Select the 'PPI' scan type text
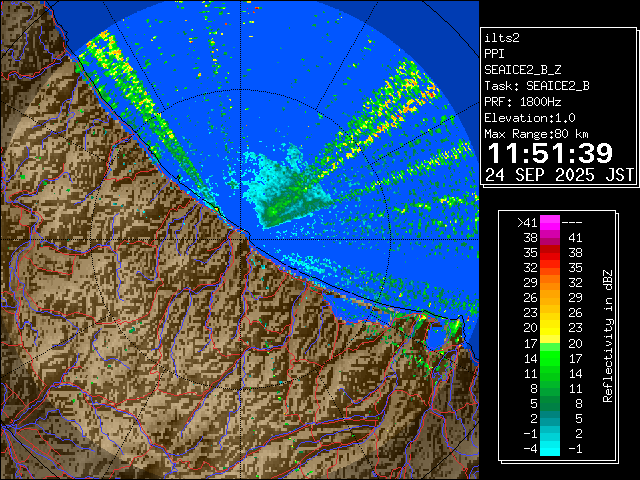640x480 pixels. (495, 53)
